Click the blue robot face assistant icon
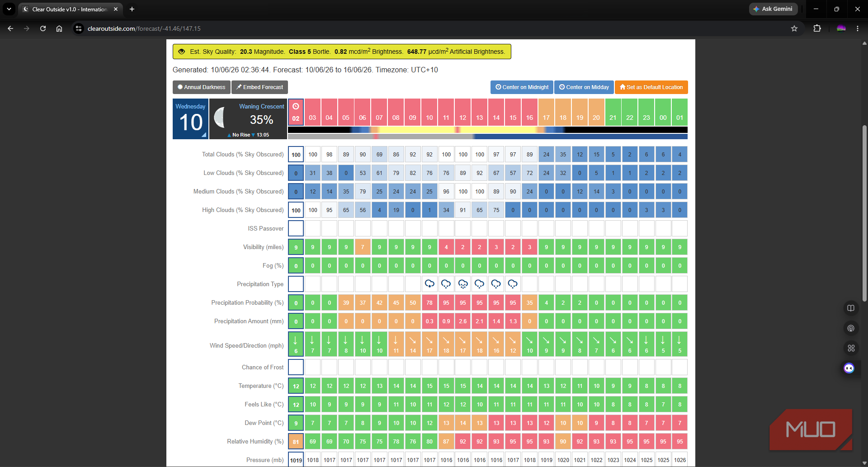The height and width of the screenshot is (467, 868). (849, 368)
